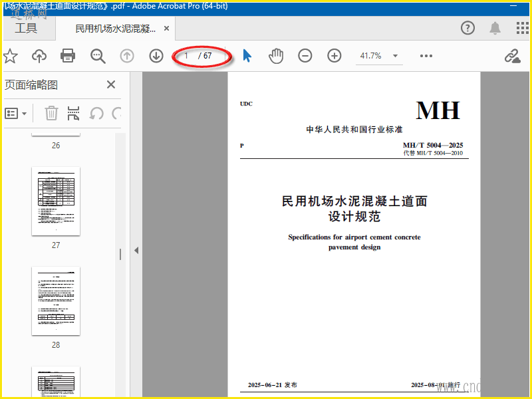Viewport: 532px width, 399px height.
Task: Rotate pages clockwise
Action: 116,113
